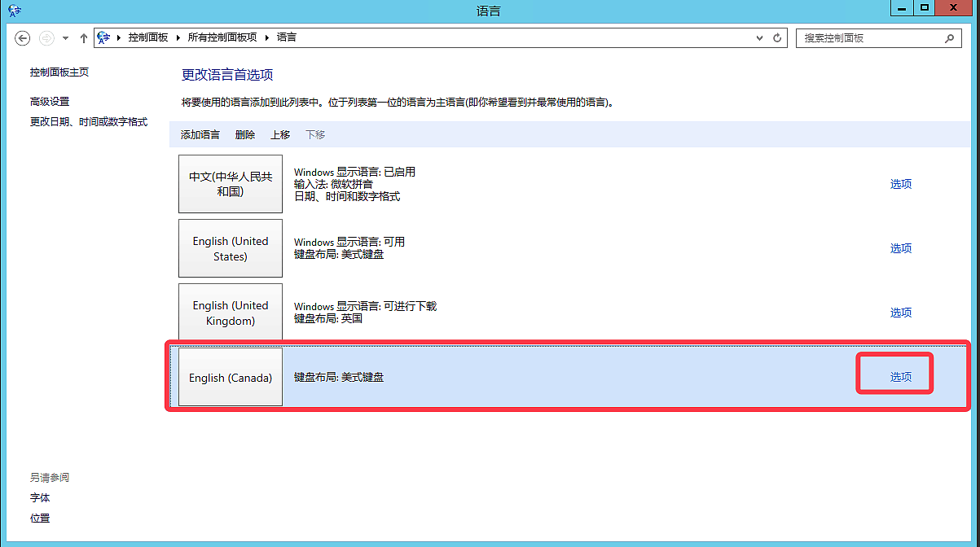The image size is (980, 547).
Task: Click 所有控制面板项 in the breadcrumb
Action: (x=222, y=37)
